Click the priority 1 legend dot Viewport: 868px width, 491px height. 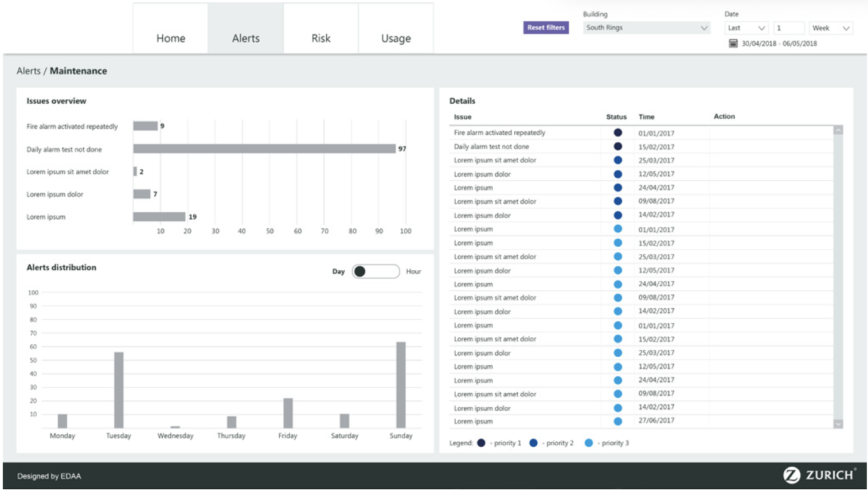pos(481,443)
